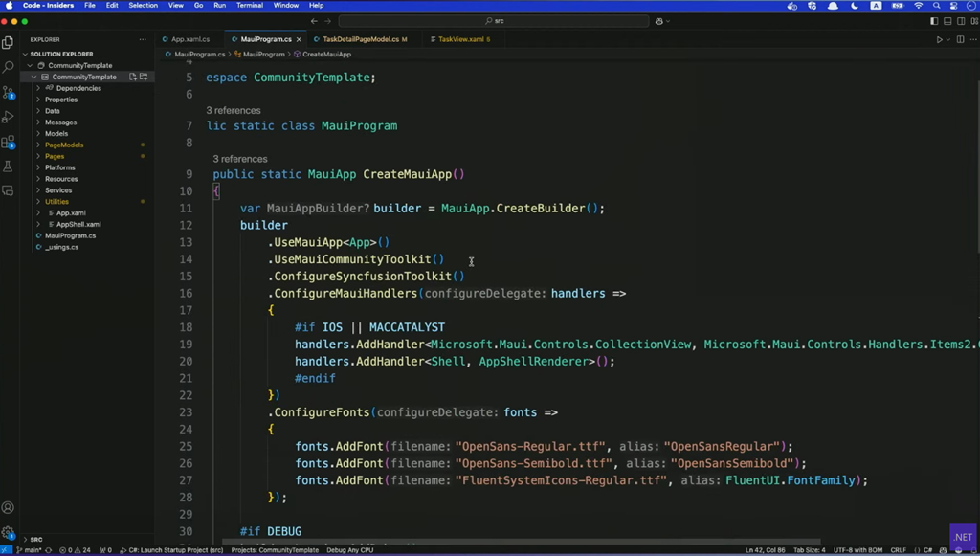Image resolution: width=980 pixels, height=556 pixels.
Task: Open the Testing flask view
Action: (8, 167)
